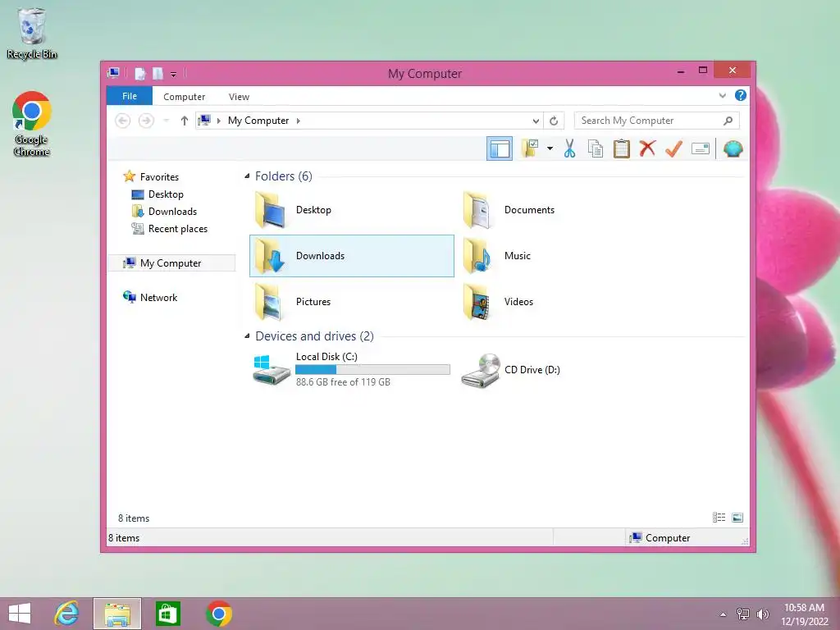Click the Back navigation arrow

[x=123, y=121]
